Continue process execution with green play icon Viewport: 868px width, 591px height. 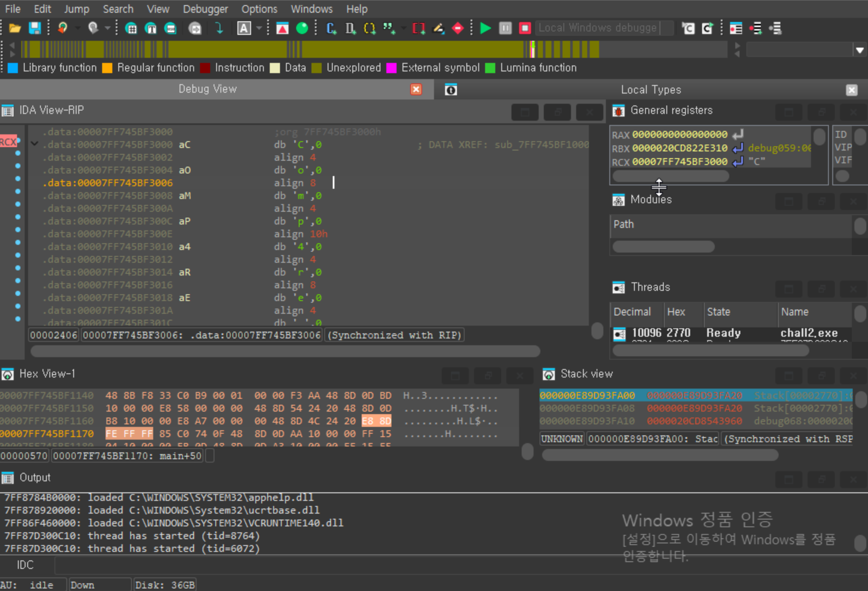(x=485, y=28)
